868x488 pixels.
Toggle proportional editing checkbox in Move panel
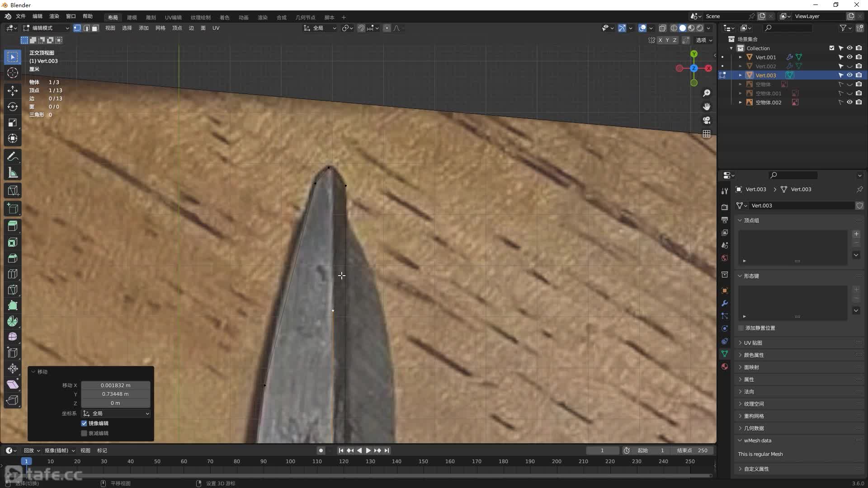(x=84, y=433)
